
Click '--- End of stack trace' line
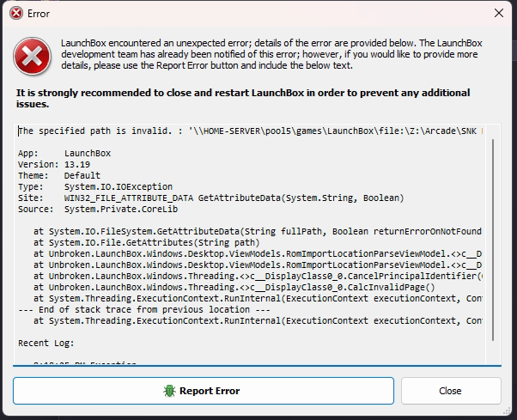click(144, 309)
